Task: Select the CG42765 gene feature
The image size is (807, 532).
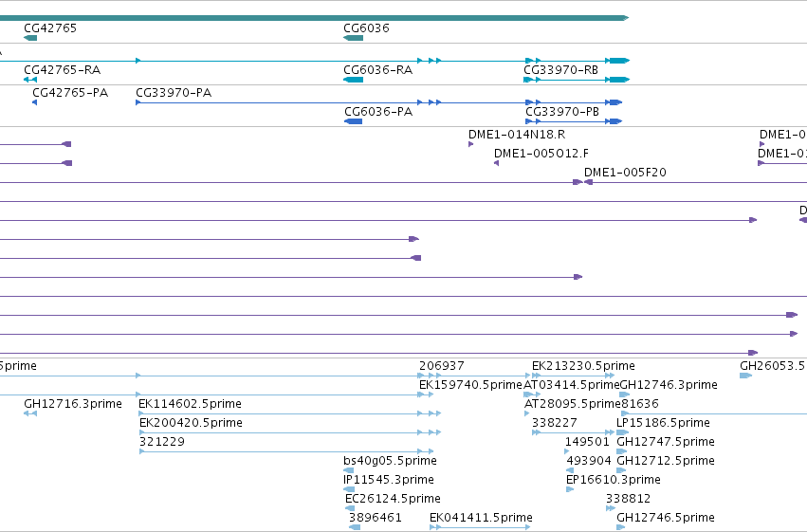Action: pyautogui.click(x=50, y=28)
